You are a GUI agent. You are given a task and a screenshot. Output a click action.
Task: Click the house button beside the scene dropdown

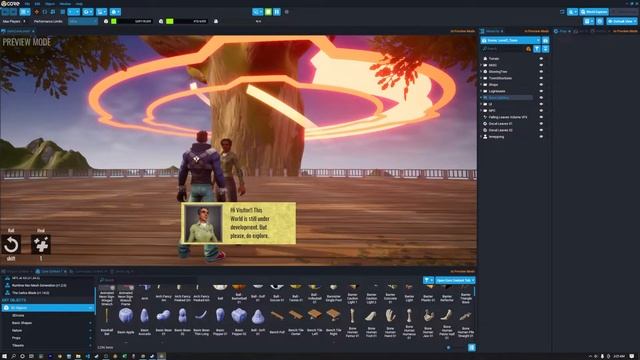[x=545, y=40]
